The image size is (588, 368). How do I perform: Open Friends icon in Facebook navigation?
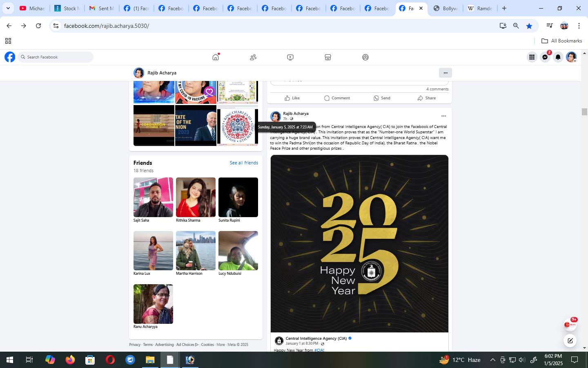253,57
